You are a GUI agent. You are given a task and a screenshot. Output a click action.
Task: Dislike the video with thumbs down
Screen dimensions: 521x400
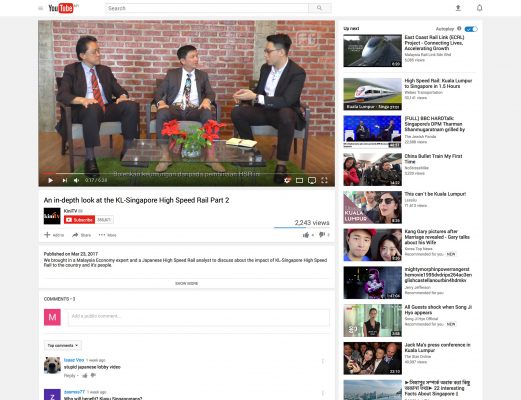(322, 235)
